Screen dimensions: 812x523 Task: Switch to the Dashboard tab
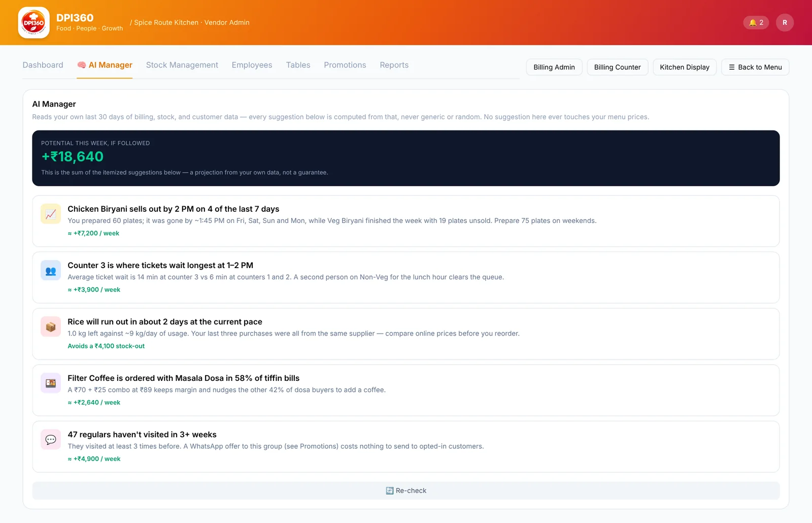click(x=43, y=65)
